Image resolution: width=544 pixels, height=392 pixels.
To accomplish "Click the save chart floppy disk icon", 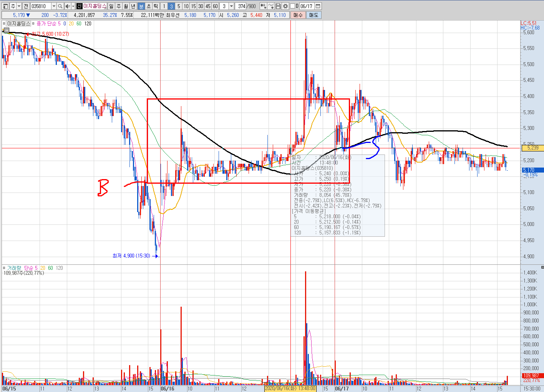I will tap(278, 6).
